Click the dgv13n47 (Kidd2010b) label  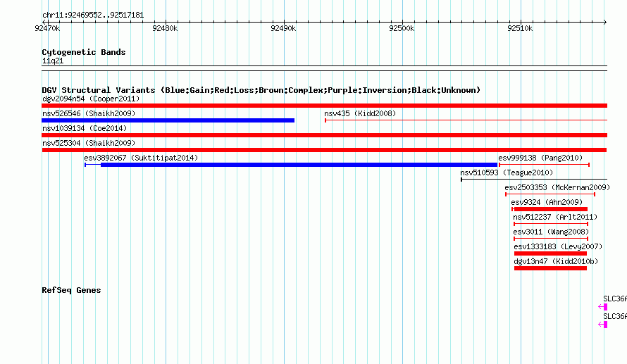557,261
